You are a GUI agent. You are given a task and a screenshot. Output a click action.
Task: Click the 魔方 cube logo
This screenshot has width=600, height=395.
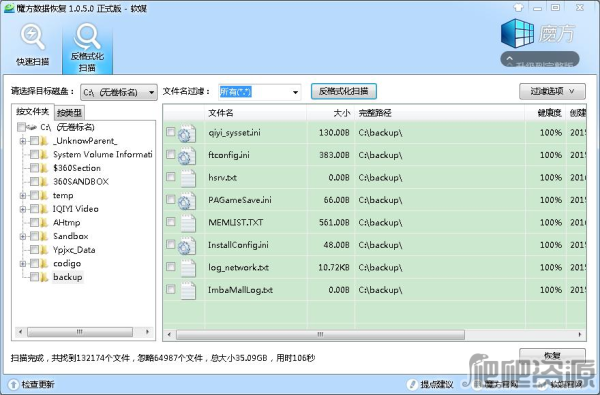click(x=517, y=33)
